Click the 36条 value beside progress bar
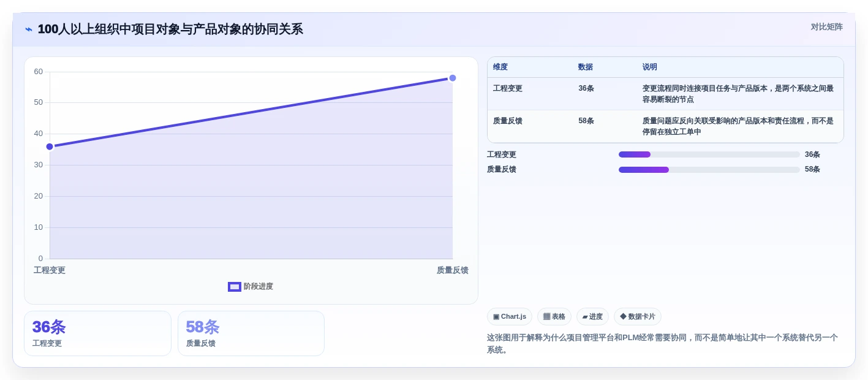Image resolution: width=868 pixels, height=380 pixels. [x=812, y=154]
